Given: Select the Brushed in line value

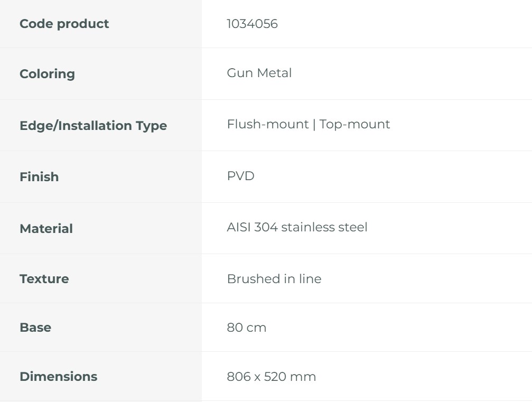Looking at the screenshot, I should pyautogui.click(x=274, y=279).
